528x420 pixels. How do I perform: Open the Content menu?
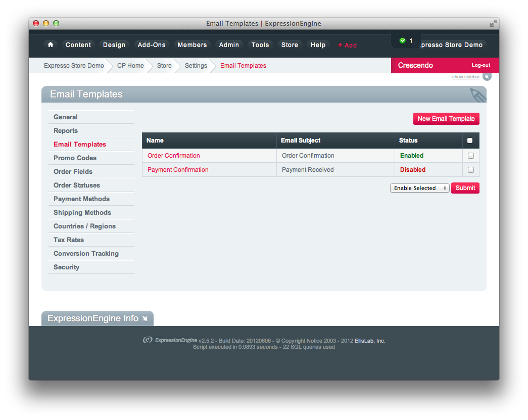[78, 45]
